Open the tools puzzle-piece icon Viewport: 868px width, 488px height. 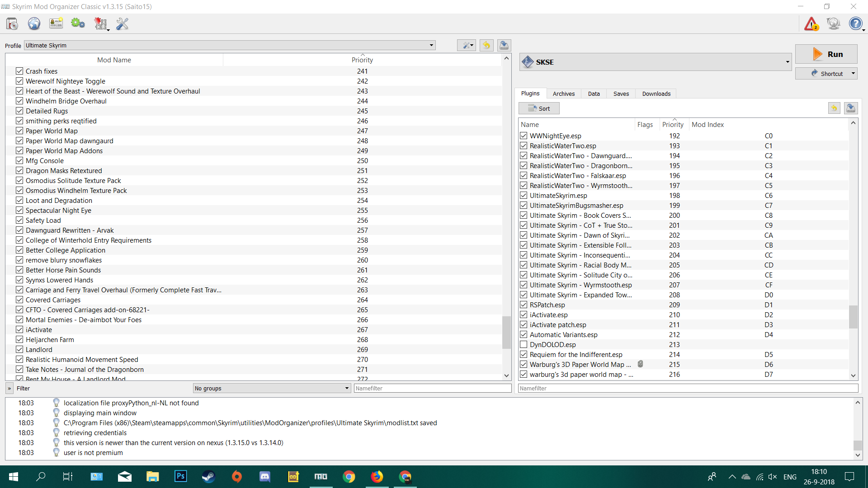pyautogui.click(x=100, y=23)
